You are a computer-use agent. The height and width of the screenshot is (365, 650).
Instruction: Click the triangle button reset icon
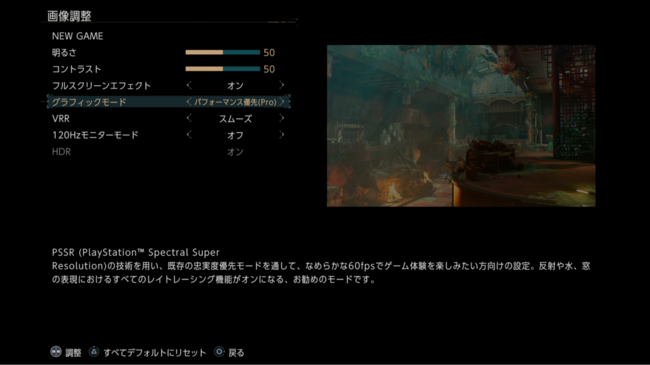pos(94,352)
